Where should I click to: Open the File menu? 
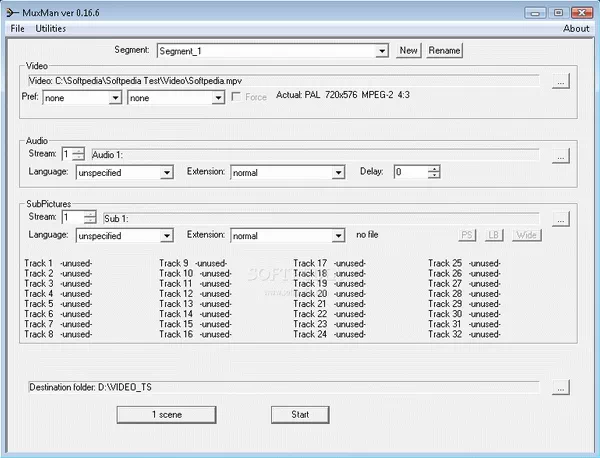17,29
